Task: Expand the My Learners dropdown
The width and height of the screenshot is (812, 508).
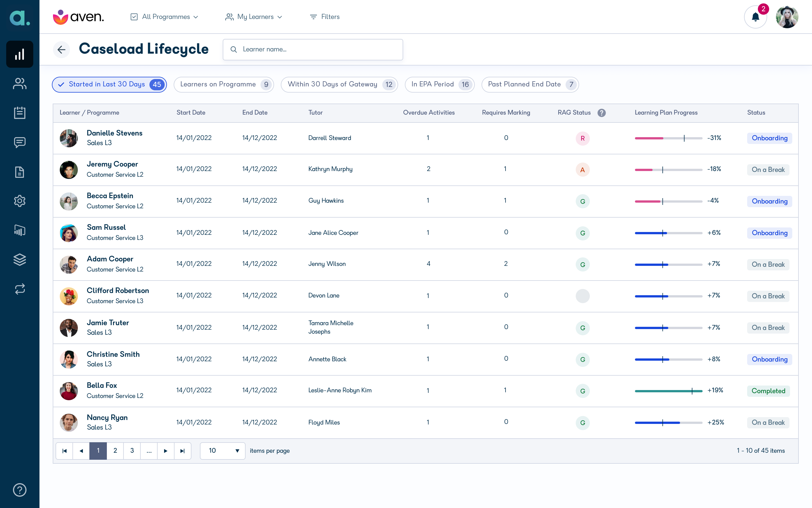Action: [254, 17]
